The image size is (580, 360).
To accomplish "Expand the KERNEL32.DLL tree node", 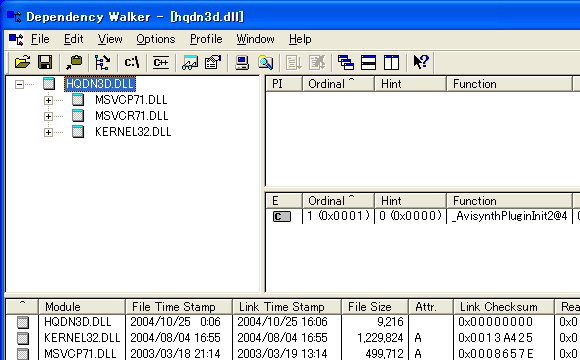I will 48,132.
